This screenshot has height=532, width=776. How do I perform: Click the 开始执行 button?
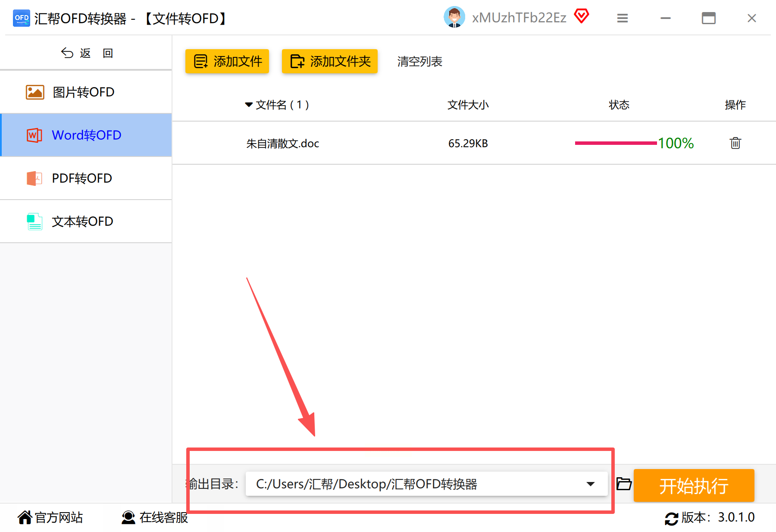point(694,485)
